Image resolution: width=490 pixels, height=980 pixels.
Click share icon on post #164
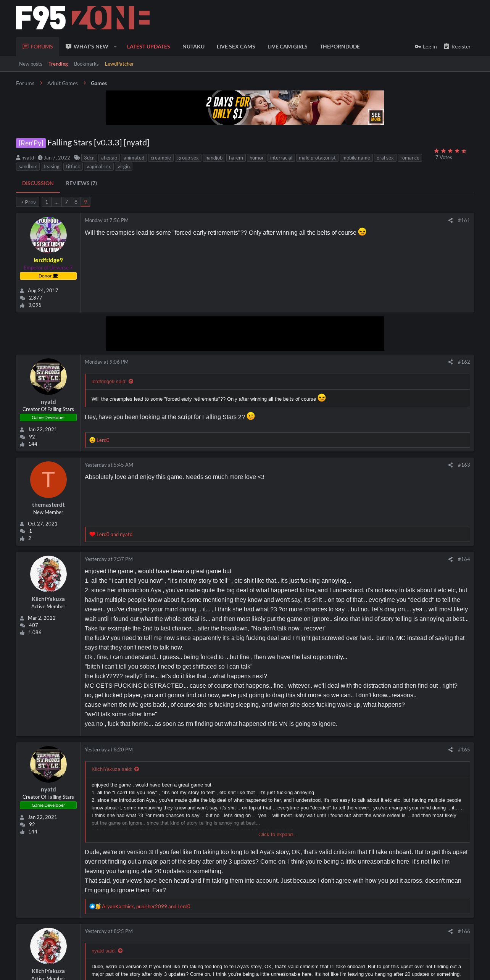point(450,559)
